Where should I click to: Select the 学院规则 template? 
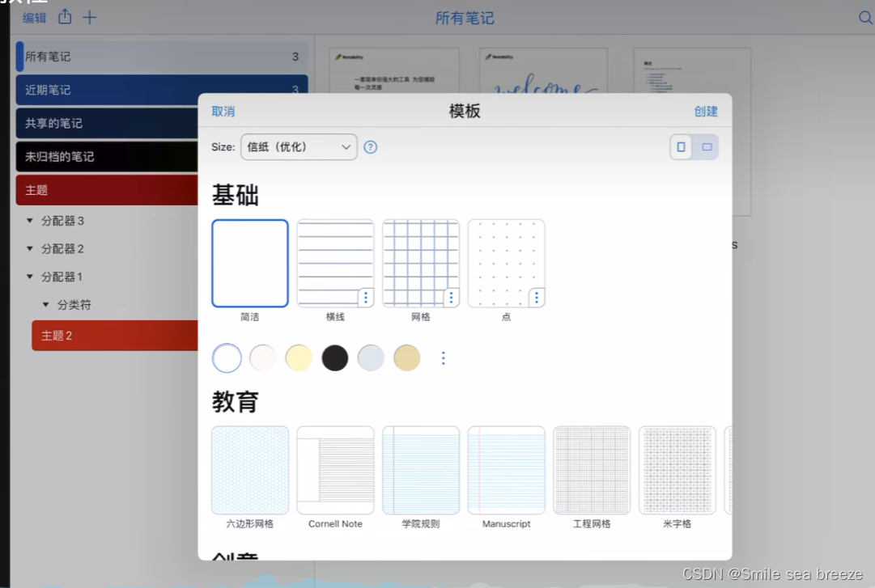tap(421, 471)
